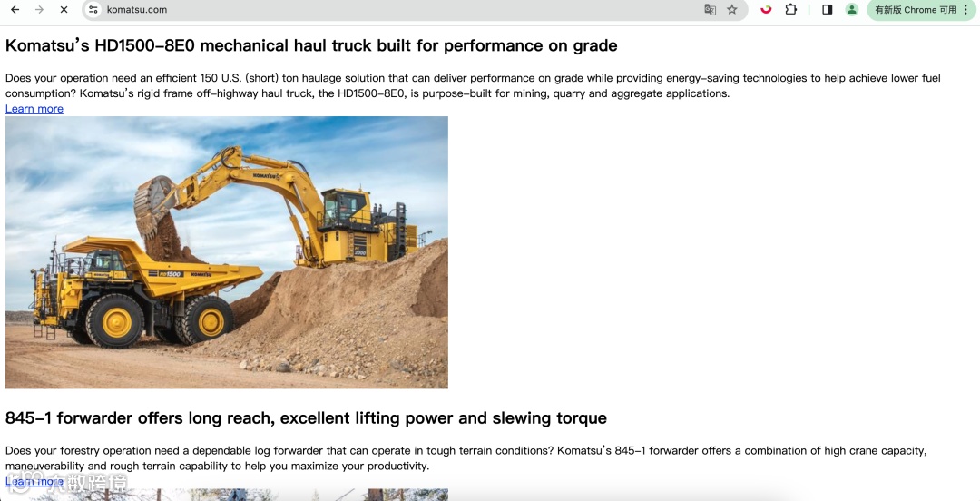Open the red swirl extension icon
This screenshot has height=501, width=980.
click(766, 9)
